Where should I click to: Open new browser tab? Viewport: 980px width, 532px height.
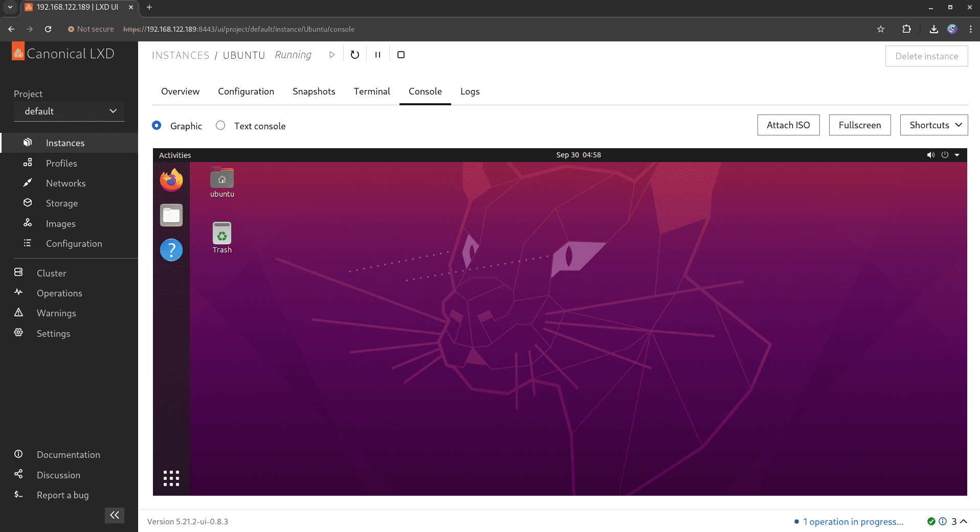(x=149, y=7)
